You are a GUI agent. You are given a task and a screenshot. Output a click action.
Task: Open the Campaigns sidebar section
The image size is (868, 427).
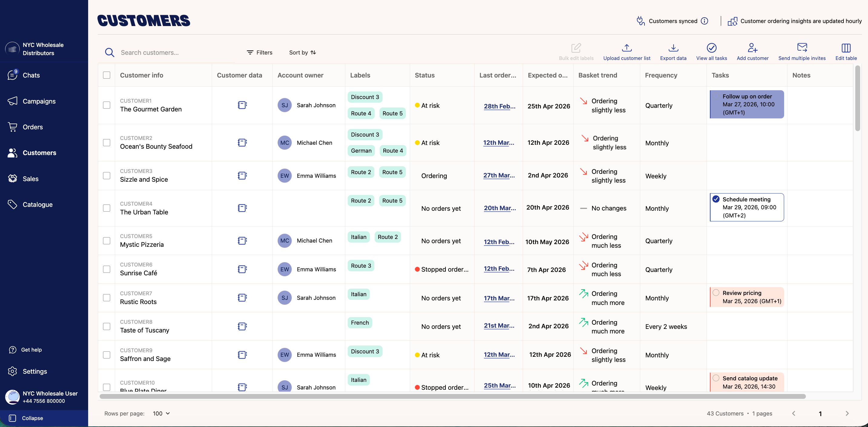(39, 101)
